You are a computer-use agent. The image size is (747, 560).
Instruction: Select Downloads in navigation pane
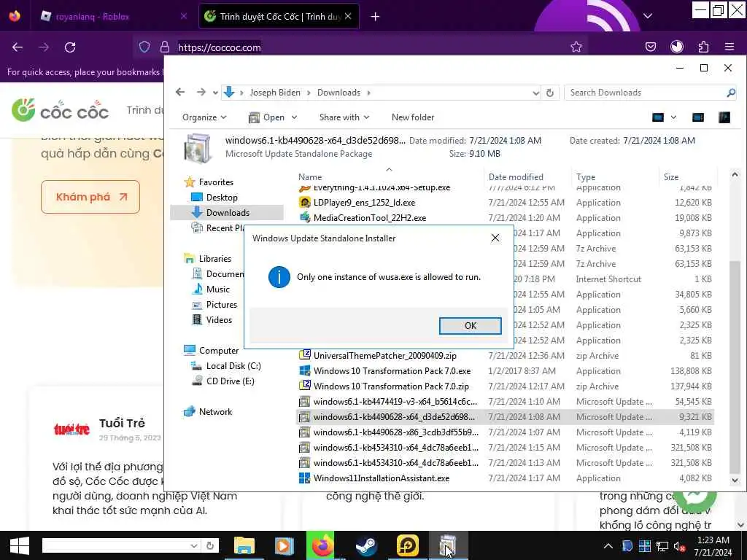tap(228, 212)
